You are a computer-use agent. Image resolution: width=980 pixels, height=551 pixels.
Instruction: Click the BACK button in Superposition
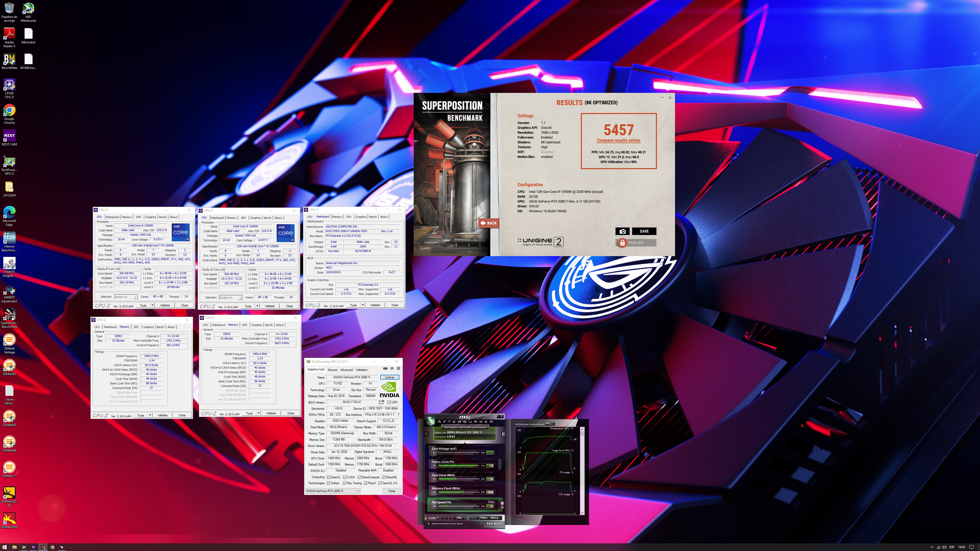[488, 223]
